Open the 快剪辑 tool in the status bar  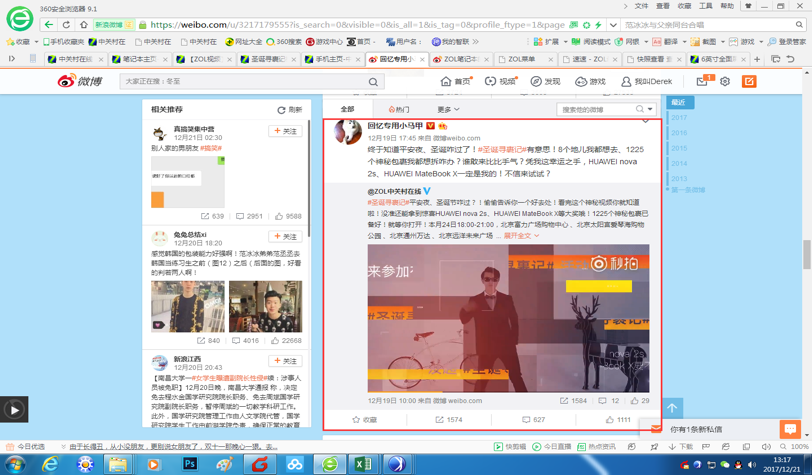click(x=510, y=447)
